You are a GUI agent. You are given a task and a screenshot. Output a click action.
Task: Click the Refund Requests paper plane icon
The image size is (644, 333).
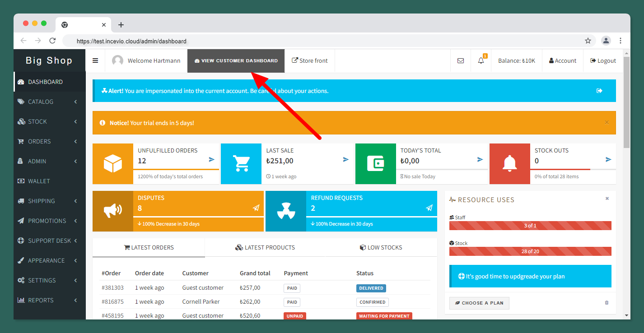(429, 208)
